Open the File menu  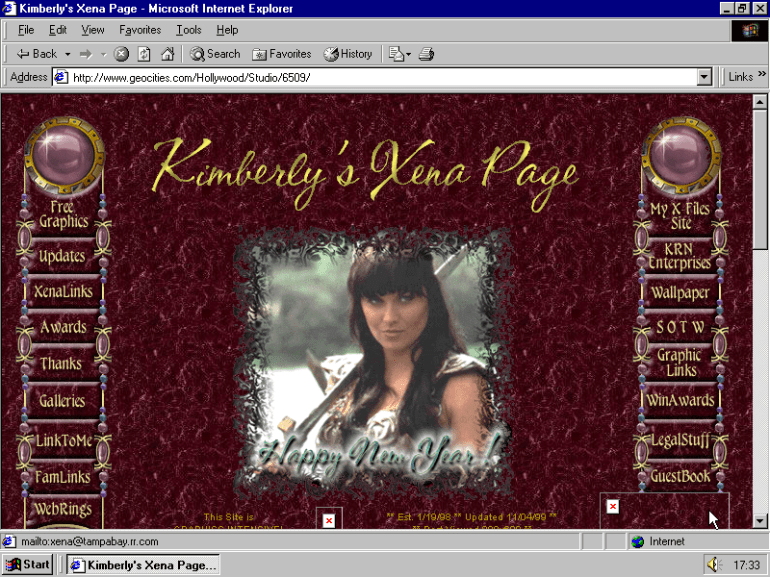pyautogui.click(x=26, y=30)
